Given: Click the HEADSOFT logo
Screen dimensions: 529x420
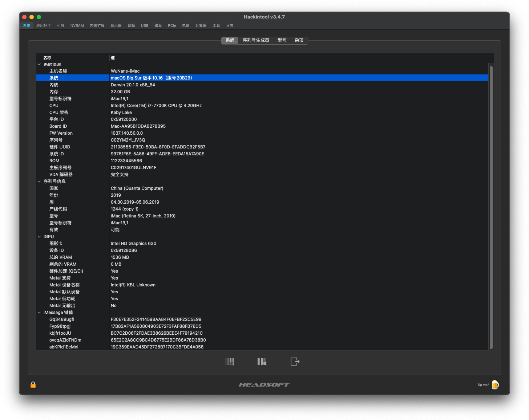Looking at the screenshot, I should [264, 385].
